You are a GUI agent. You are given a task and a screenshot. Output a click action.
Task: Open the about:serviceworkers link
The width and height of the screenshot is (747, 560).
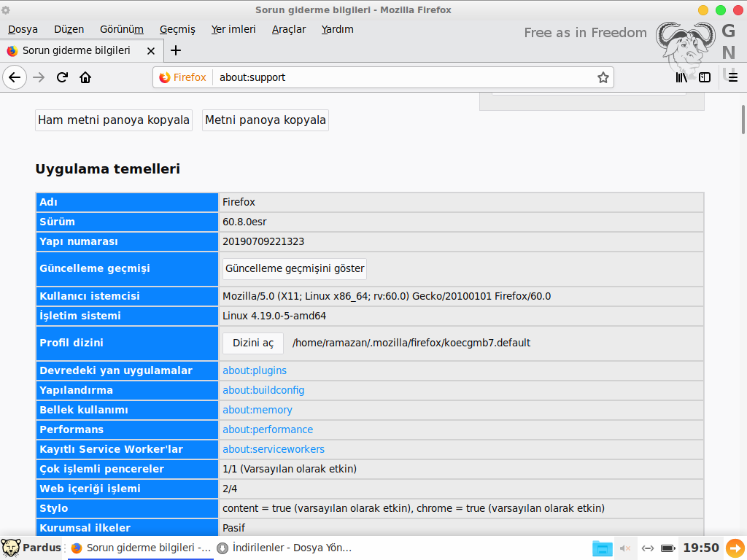click(x=274, y=449)
